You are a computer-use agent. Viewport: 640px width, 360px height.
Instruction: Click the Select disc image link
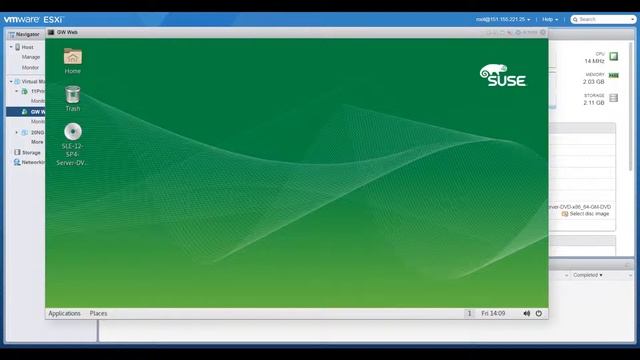pos(589,214)
